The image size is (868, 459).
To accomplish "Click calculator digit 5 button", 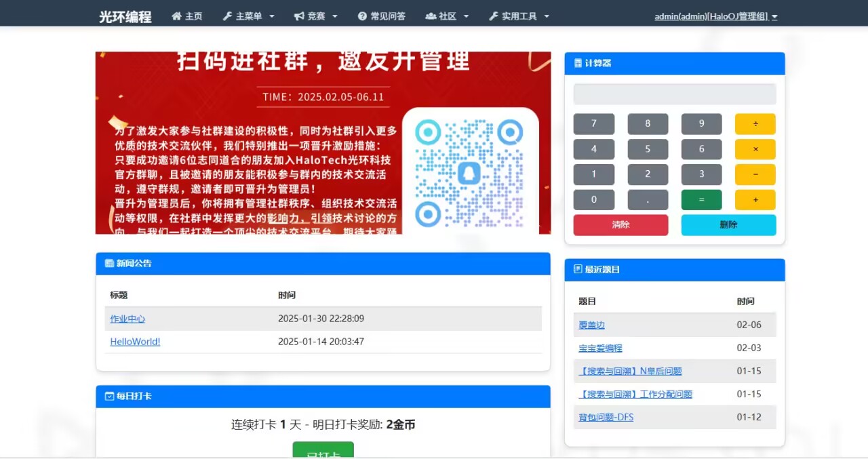I will [648, 149].
